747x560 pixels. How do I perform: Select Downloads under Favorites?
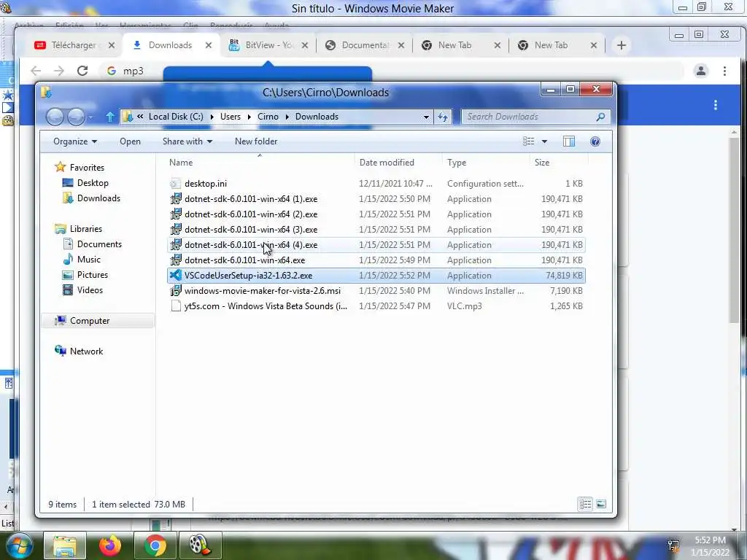pos(98,198)
